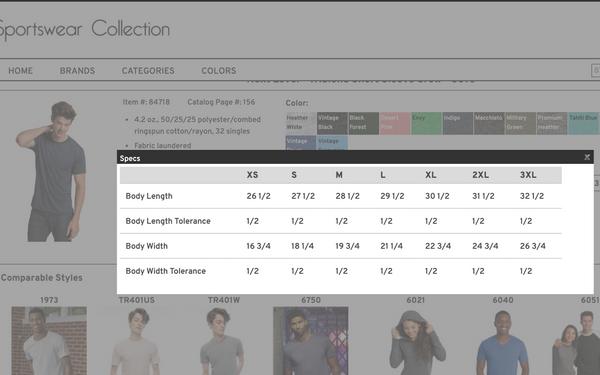Click the 26 1/2 body length value
The height and width of the screenshot is (375, 600).
tap(258, 196)
